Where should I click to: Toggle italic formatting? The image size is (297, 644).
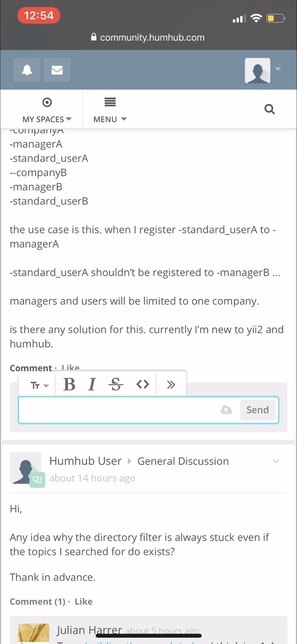[92, 384]
